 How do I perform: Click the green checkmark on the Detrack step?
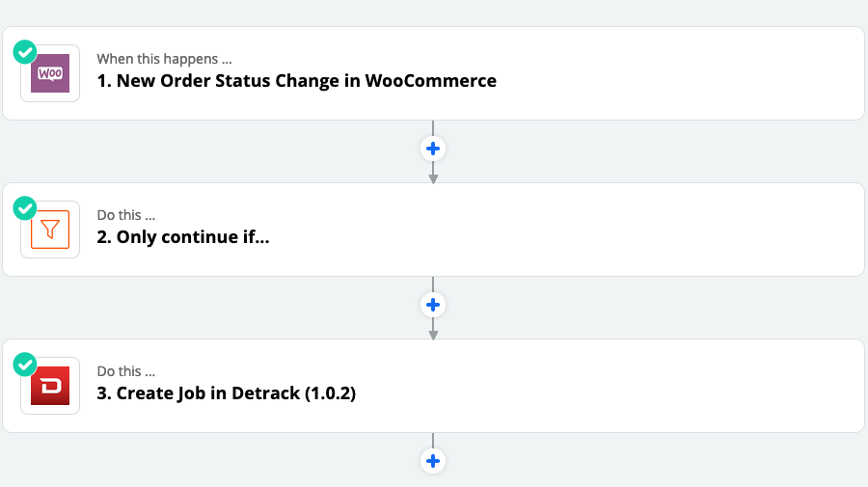point(25,364)
